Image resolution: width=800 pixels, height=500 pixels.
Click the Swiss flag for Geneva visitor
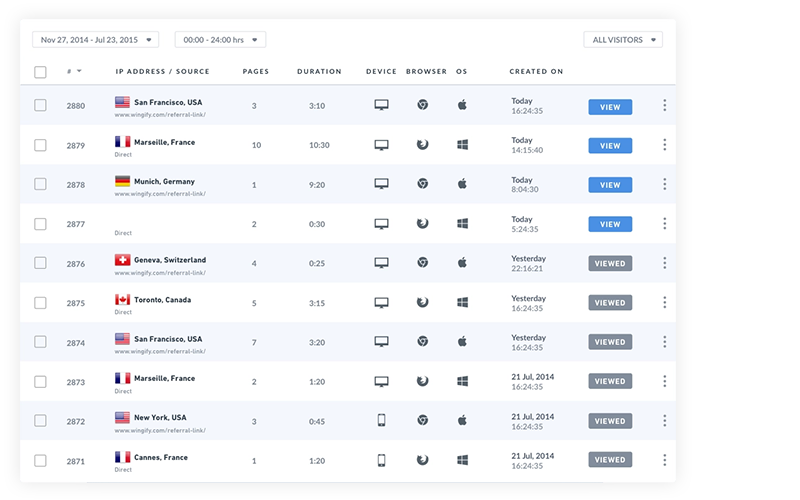click(x=123, y=260)
